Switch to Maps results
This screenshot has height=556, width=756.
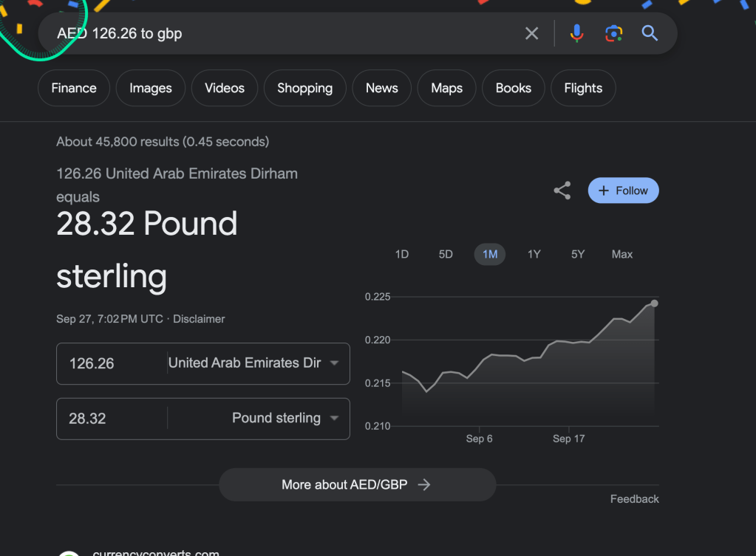click(446, 88)
